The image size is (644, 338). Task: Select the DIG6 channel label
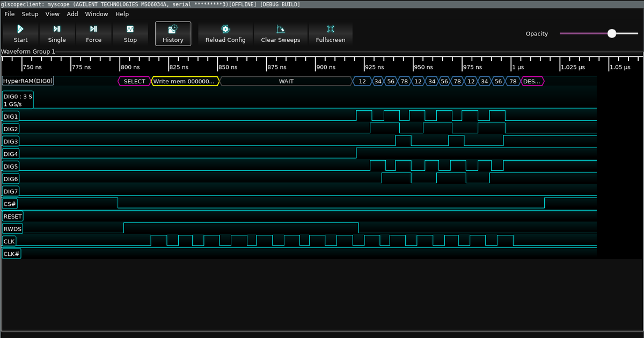click(11, 179)
